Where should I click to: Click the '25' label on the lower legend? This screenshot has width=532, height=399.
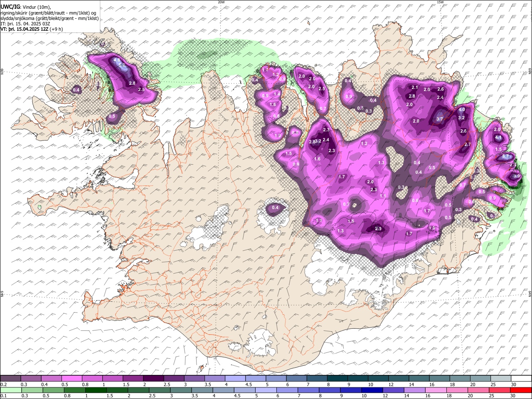(493, 395)
